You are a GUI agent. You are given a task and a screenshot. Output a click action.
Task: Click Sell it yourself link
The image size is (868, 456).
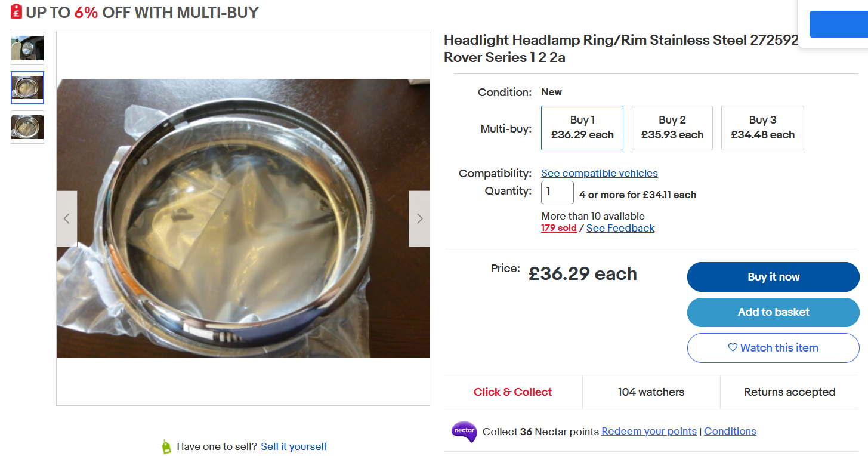coord(294,446)
